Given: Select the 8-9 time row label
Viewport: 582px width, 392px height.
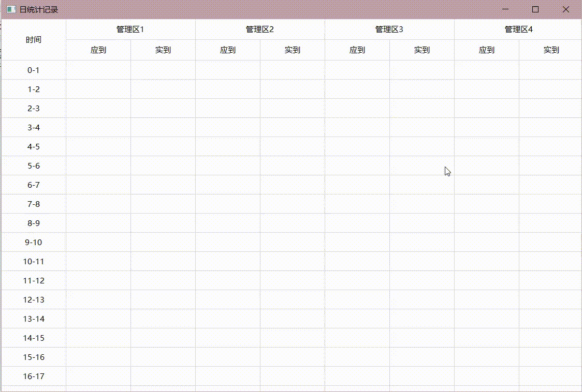Looking at the screenshot, I should click(34, 223).
